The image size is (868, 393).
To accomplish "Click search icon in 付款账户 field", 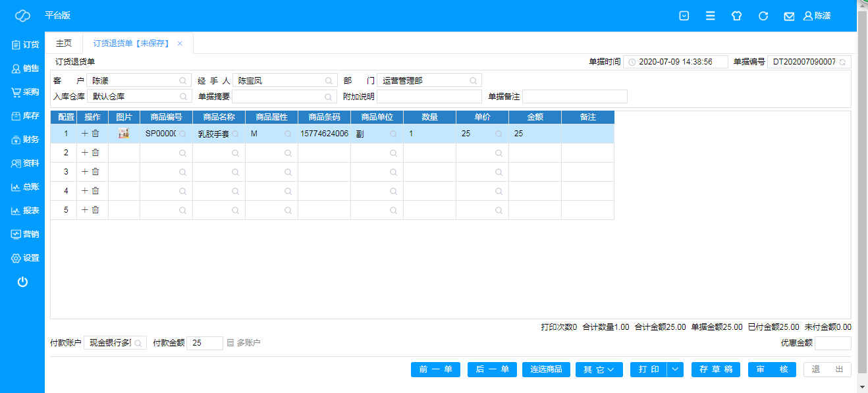I will pyautogui.click(x=138, y=343).
